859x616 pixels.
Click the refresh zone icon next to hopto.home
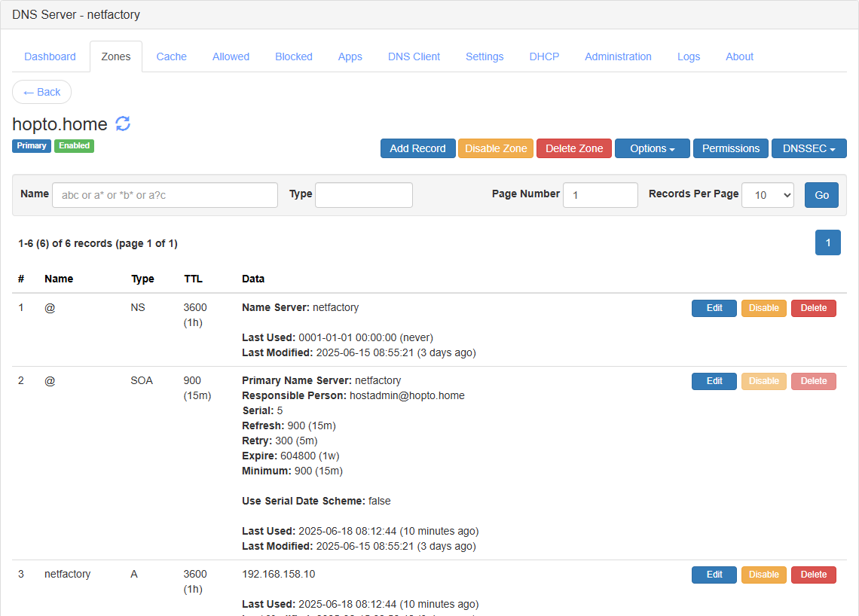point(123,124)
